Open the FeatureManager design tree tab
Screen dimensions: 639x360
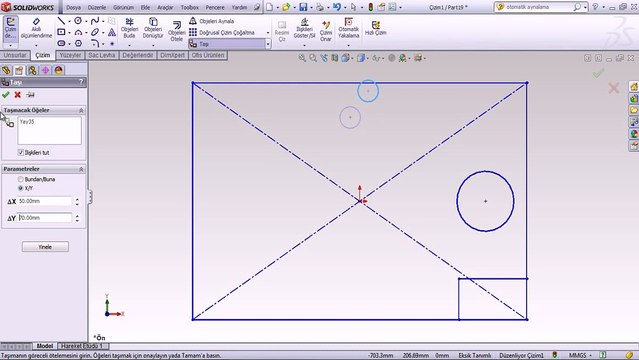6,70
